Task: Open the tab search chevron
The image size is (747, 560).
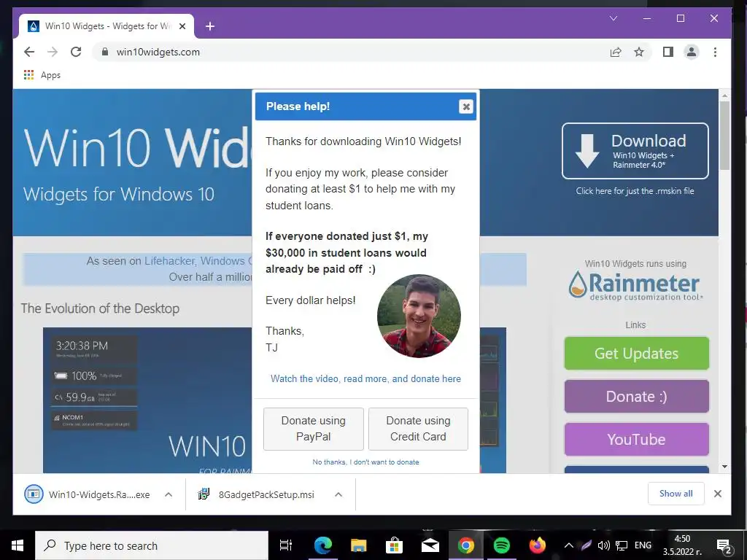Action: click(x=614, y=18)
